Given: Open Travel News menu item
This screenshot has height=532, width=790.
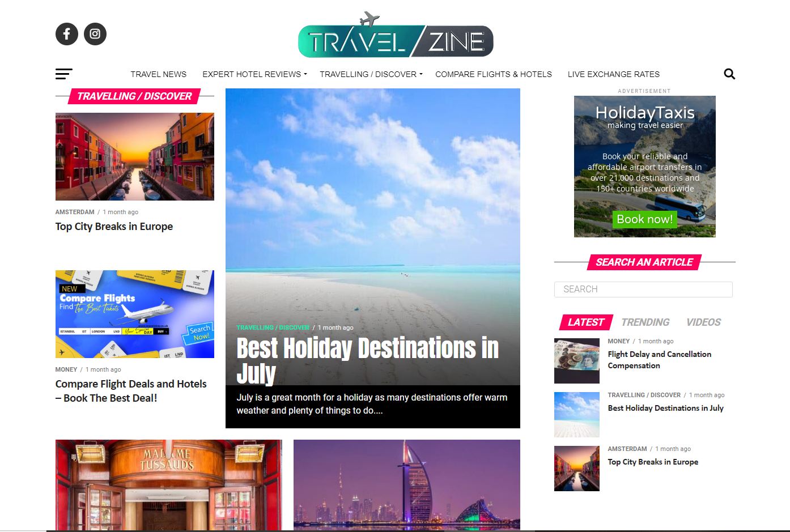Looking at the screenshot, I should (x=159, y=74).
